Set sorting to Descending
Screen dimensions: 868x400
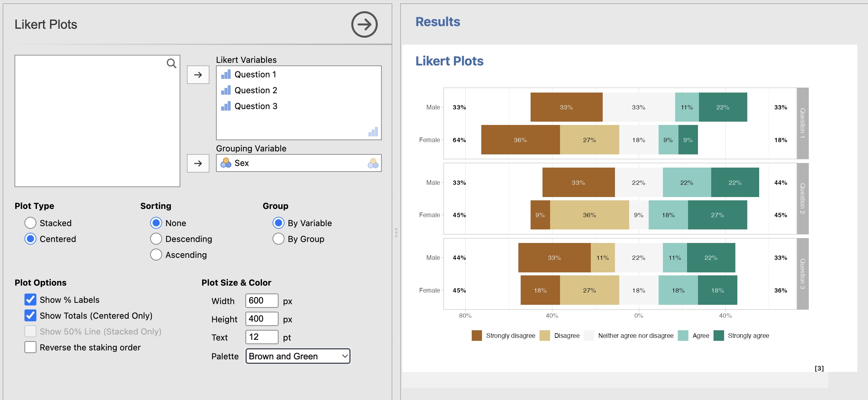156,239
